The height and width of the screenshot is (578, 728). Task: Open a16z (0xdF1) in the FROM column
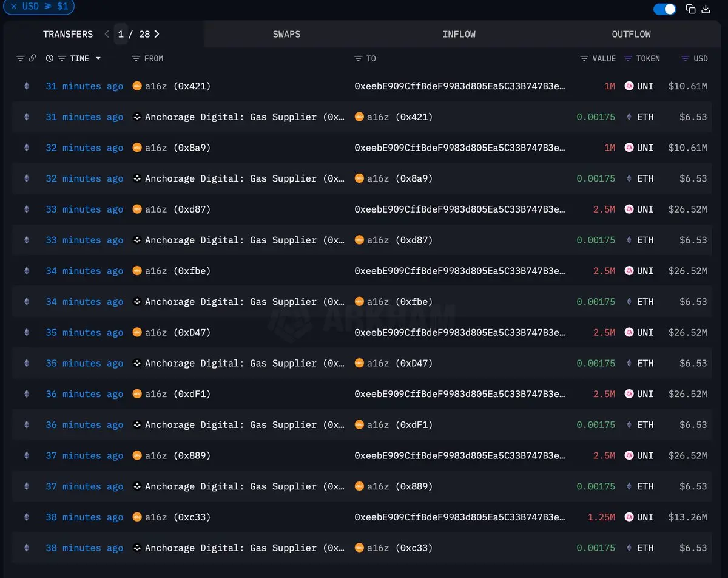coord(178,394)
